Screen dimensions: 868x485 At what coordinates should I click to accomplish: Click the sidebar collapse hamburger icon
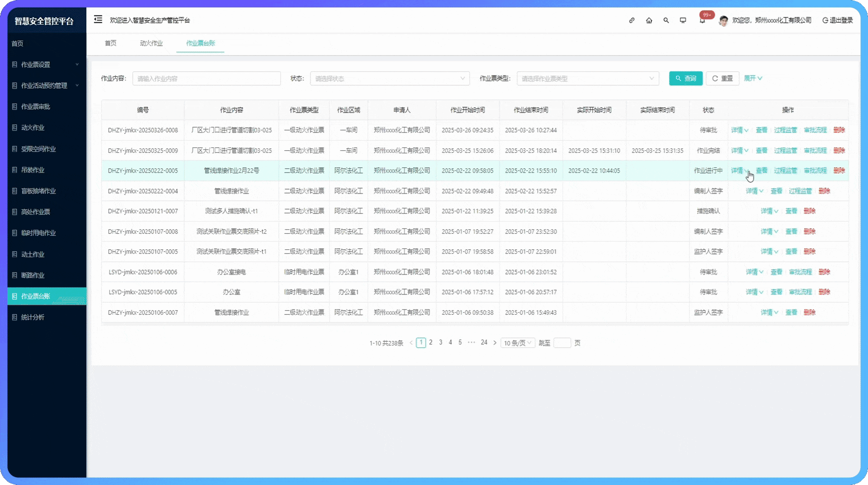click(98, 19)
